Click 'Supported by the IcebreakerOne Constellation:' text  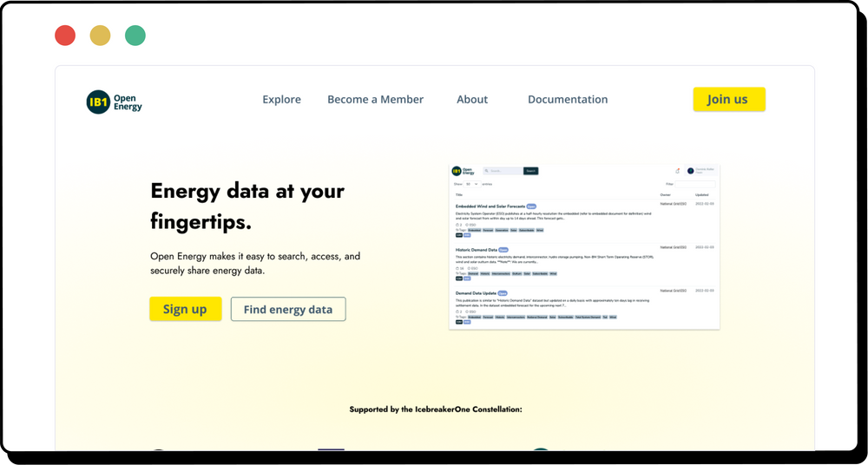[436, 409]
